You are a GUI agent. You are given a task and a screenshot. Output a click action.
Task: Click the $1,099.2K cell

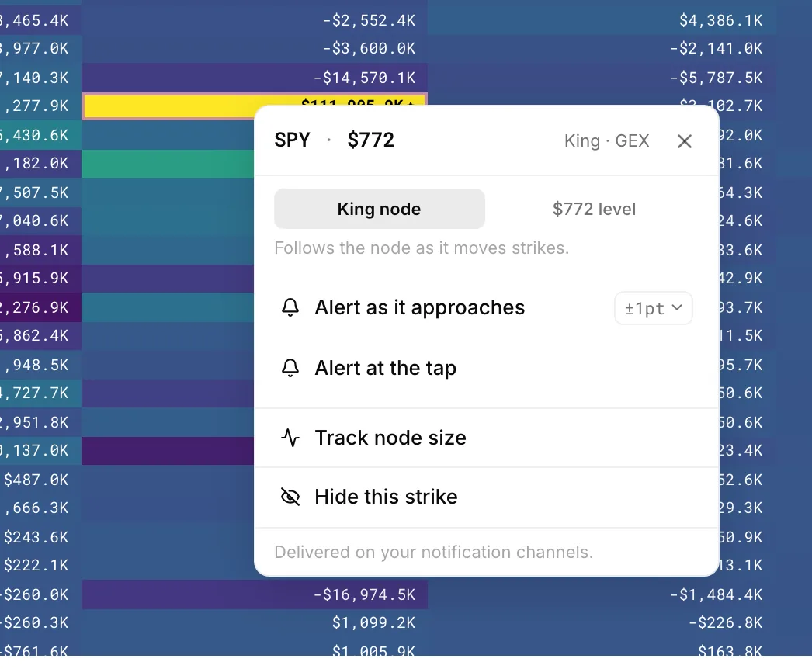point(255,623)
